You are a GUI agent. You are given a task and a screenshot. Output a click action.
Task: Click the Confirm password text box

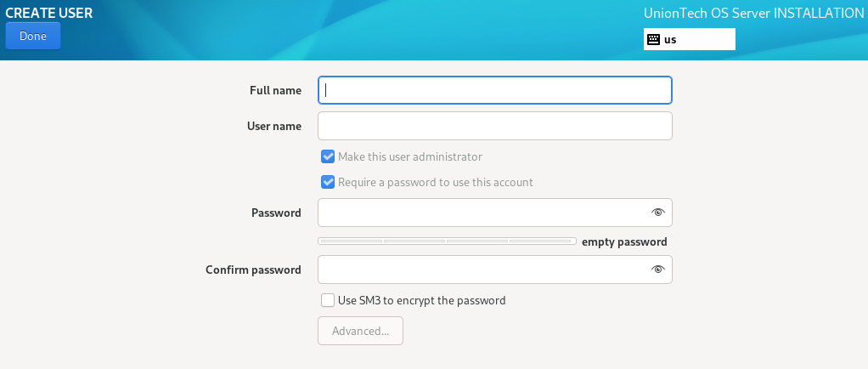click(x=495, y=270)
